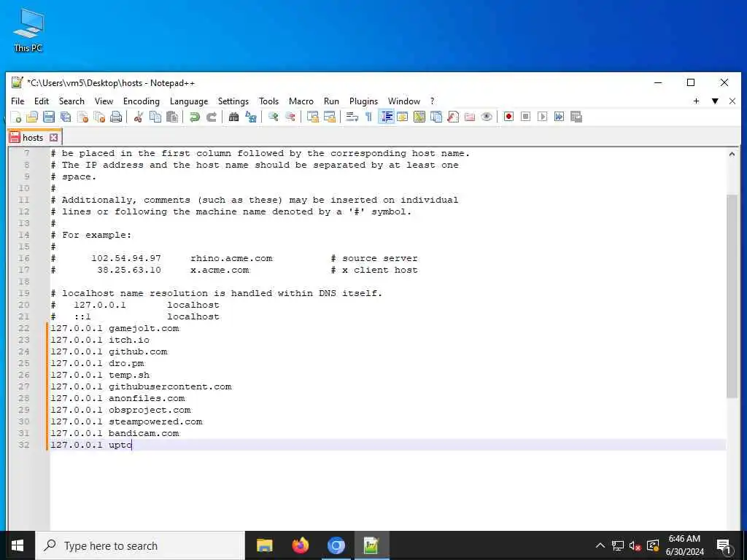Click the Close All documents toolbar icon
Viewport: 747px width, 560px height.
tap(99, 117)
